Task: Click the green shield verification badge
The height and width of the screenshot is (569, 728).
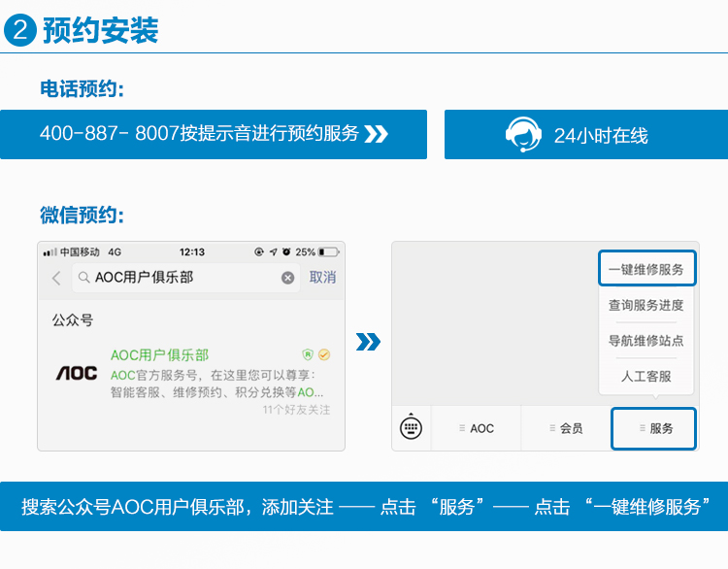Action: (308, 354)
